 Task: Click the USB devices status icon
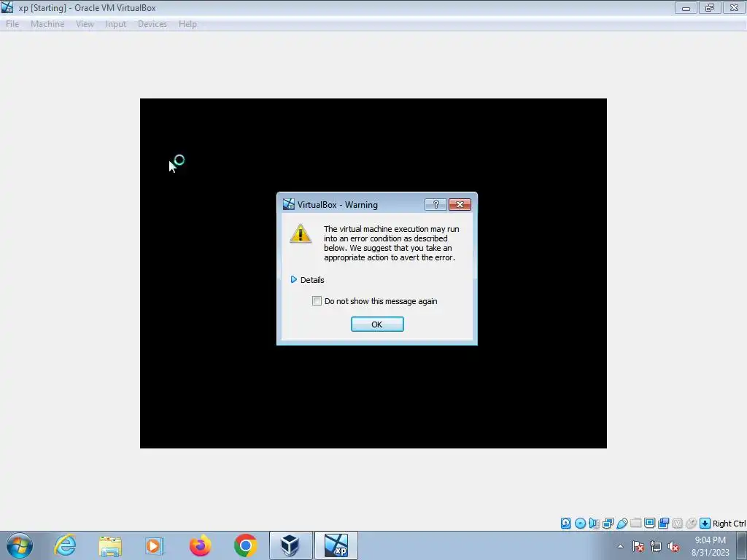622,524
